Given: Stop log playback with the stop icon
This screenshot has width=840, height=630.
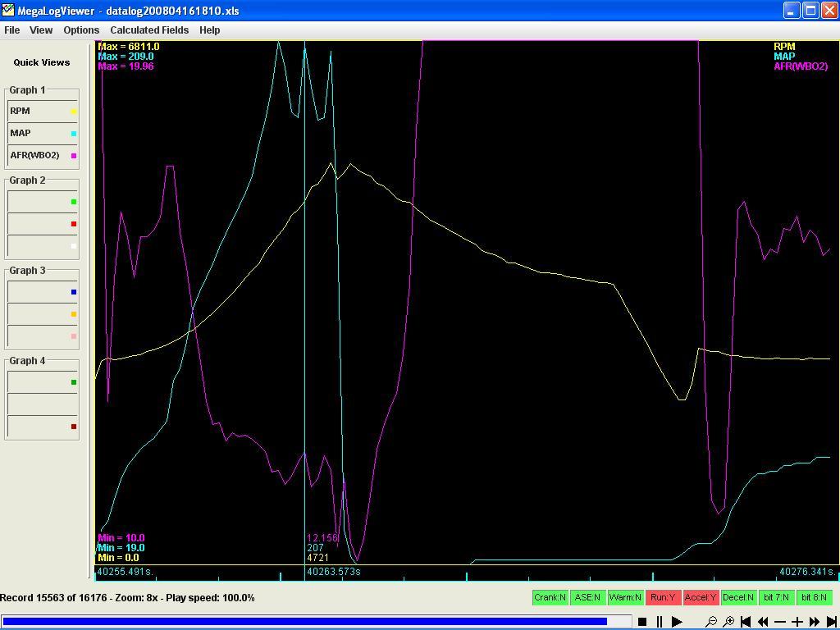Looking at the screenshot, I should pyautogui.click(x=642, y=622).
